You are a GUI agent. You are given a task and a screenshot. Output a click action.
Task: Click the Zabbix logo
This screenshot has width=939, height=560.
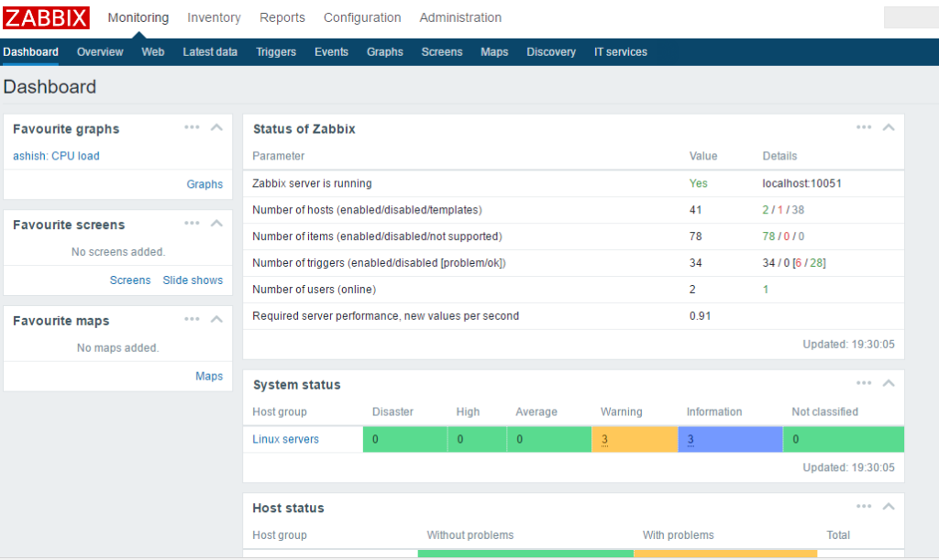coord(46,16)
